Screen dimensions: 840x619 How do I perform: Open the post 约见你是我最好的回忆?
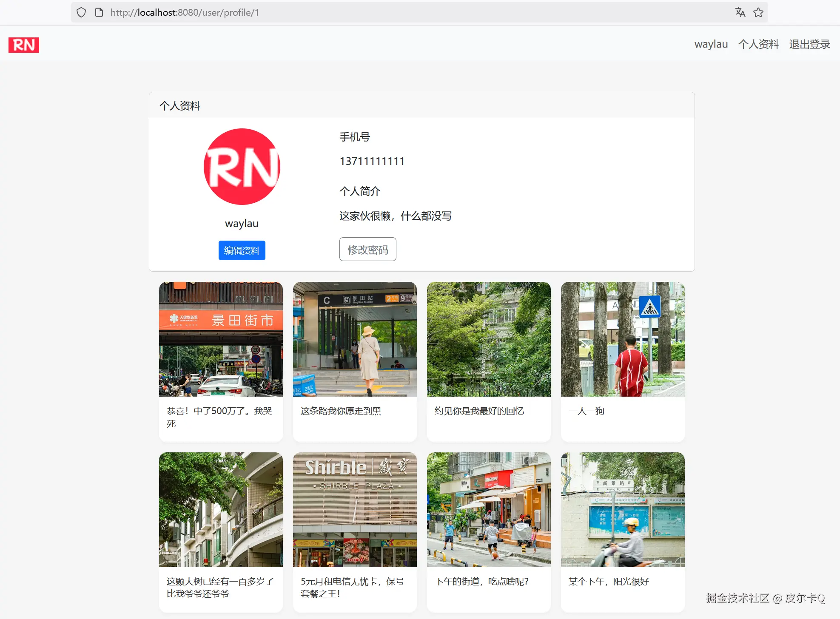[488, 339]
